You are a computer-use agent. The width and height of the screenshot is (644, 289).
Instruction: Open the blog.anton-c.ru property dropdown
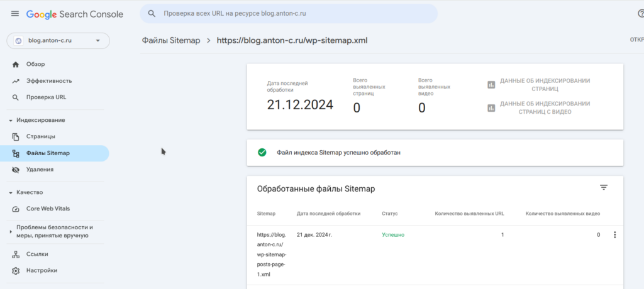pos(58,41)
